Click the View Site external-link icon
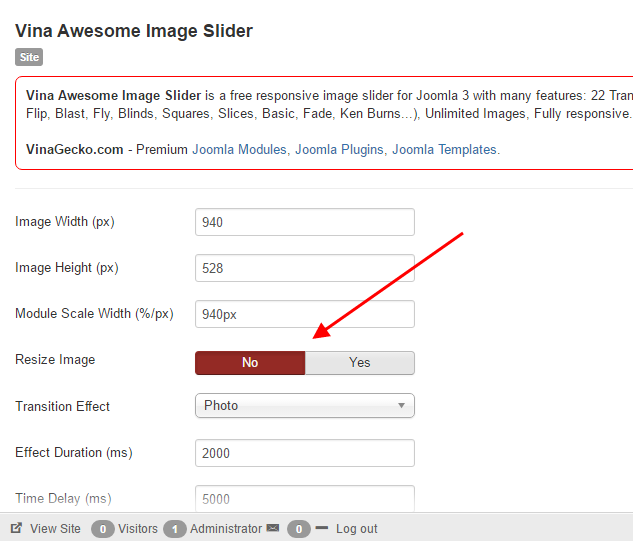The width and height of the screenshot is (633, 541). pyautogui.click(x=17, y=528)
